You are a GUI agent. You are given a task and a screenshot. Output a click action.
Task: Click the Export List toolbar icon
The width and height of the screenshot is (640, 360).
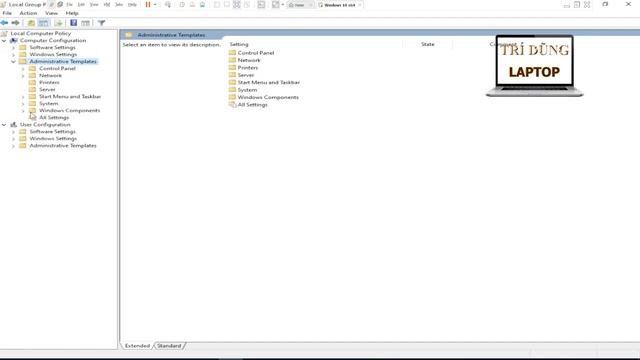click(x=58, y=23)
